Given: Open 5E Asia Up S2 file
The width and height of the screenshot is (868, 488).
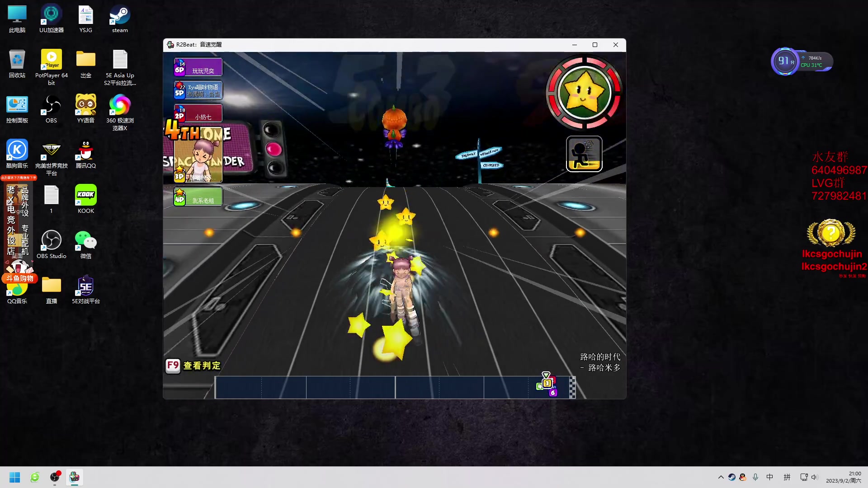Looking at the screenshot, I should coord(120,67).
